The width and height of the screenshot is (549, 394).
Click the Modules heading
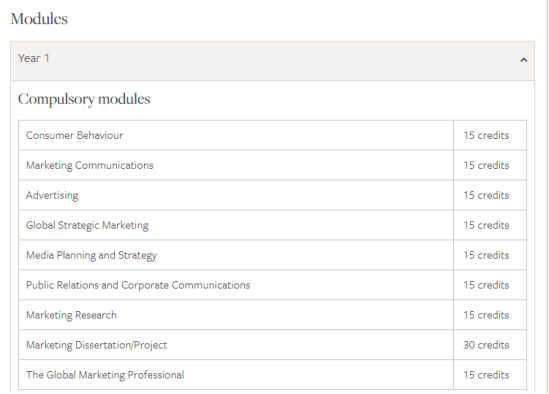[39, 19]
